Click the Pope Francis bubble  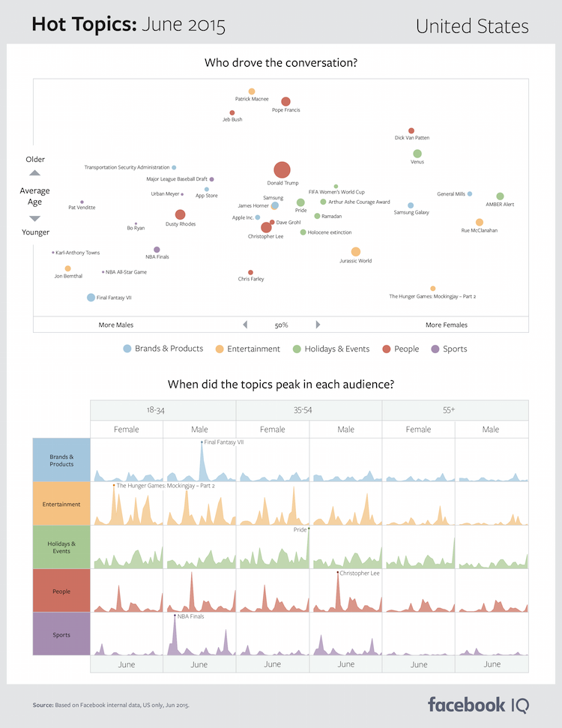(285, 101)
